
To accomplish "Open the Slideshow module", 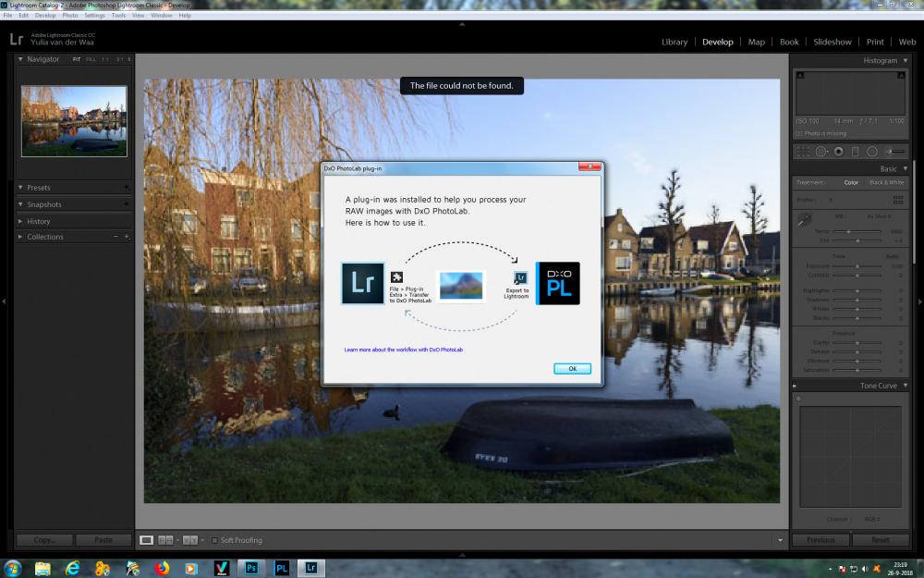I will point(833,42).
